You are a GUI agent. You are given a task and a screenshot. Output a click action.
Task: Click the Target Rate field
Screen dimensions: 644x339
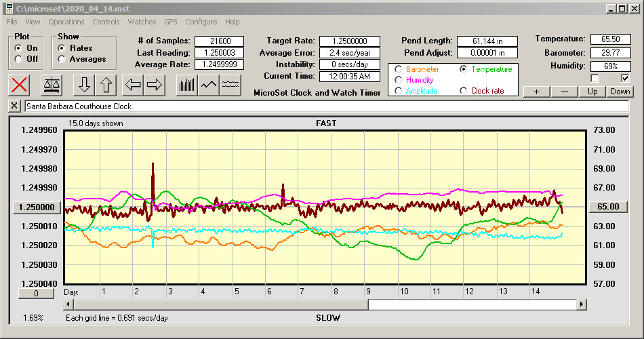click(350, 41)
